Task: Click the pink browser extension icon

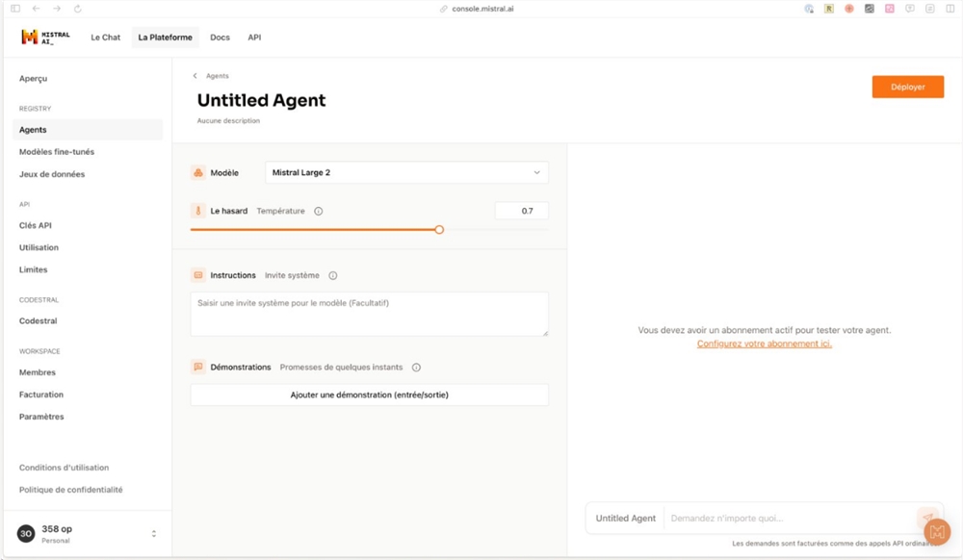Action: (891, 9)
